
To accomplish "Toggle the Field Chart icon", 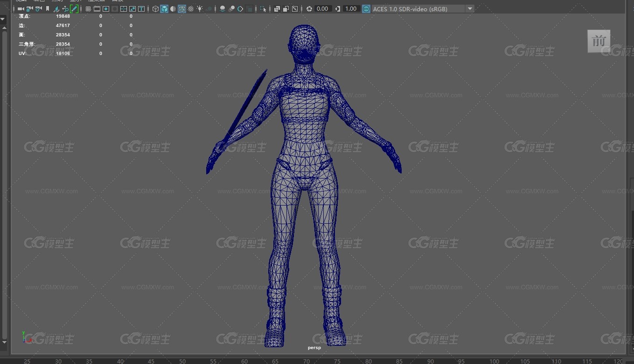I will 124,9.
